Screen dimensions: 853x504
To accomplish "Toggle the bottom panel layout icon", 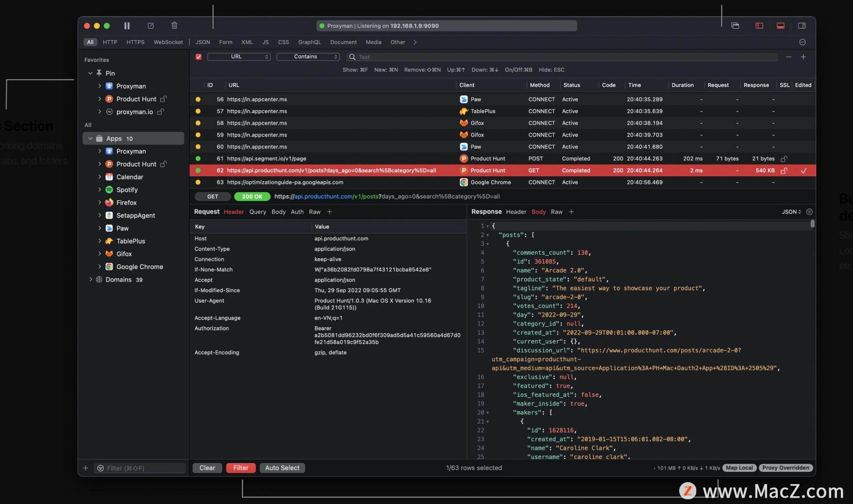I will pyautogui.click(x=781, y=26).
